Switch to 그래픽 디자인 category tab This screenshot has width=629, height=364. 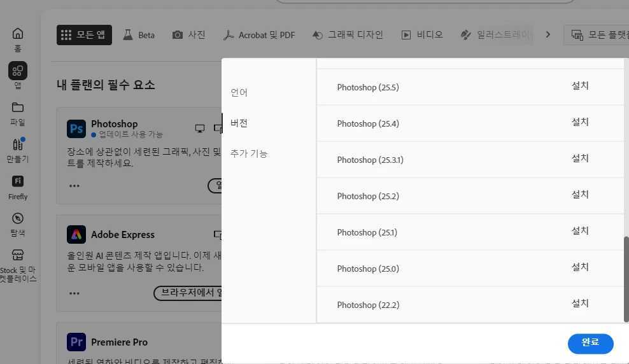point(348,35)
